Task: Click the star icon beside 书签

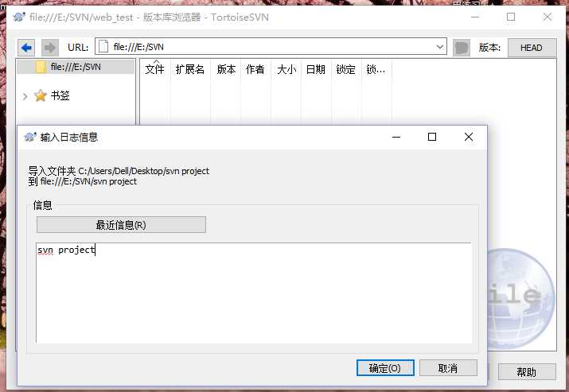Action: tap(41, 95)
